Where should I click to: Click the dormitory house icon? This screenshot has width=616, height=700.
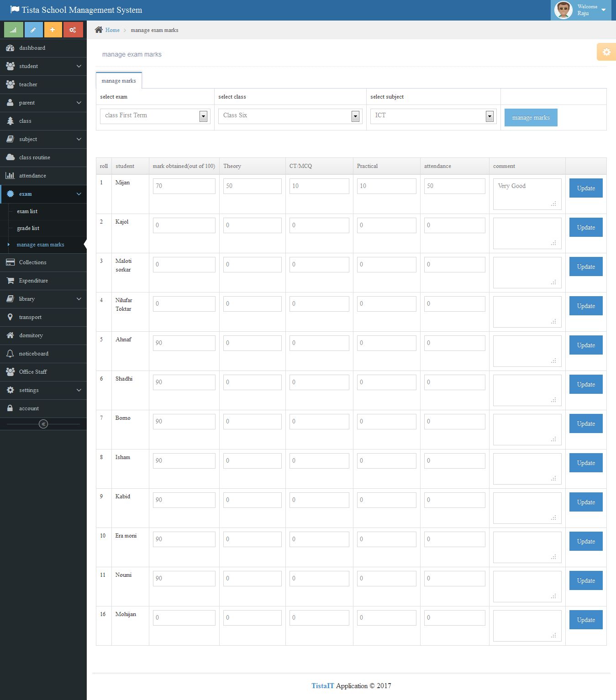[10, 335]
